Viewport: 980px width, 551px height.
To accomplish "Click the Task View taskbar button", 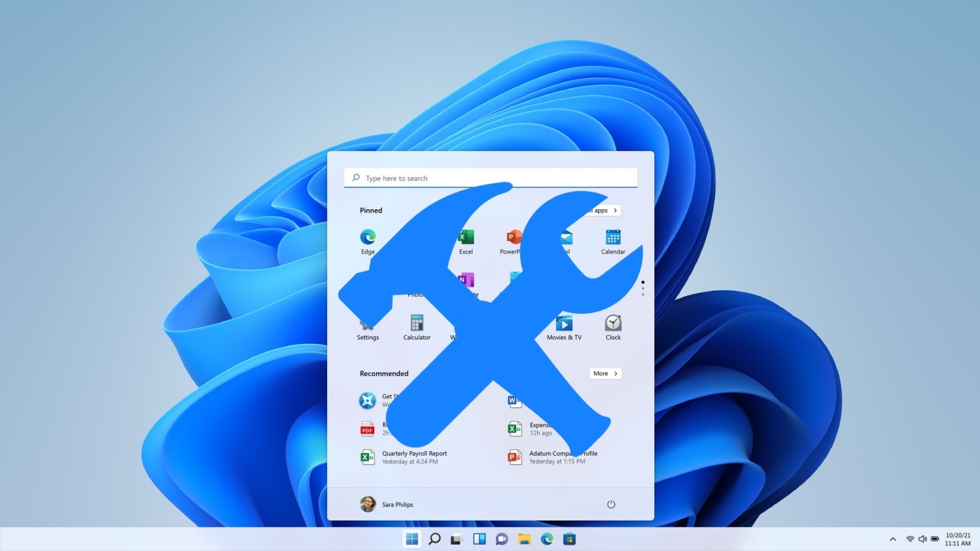I will pyautogui.click(x=457, y=539).
